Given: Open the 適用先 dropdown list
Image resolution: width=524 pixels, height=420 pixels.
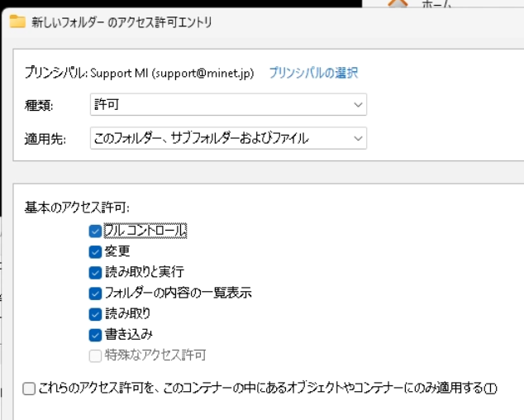Looking at the screenshot, I should (x=228, y=138).
